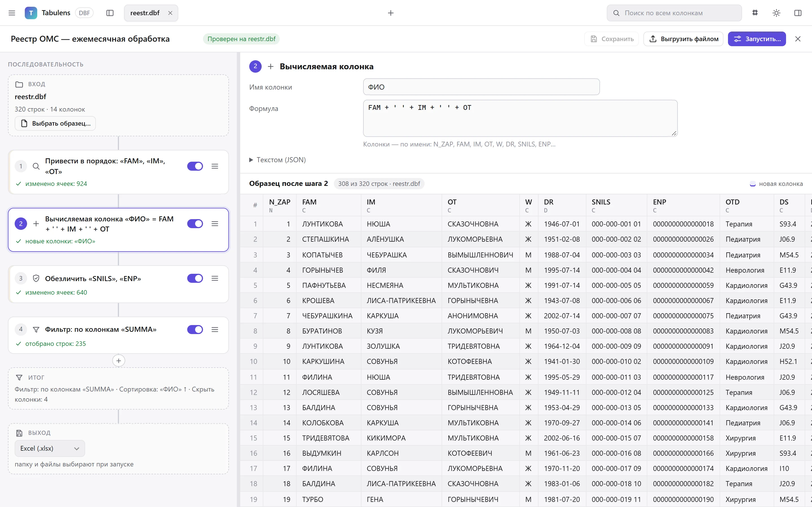Image resolution: width=812 pixels, height=507 pixels.
Task: Disable step 1 Привести в порядок toggle
Action: point(195,166)
